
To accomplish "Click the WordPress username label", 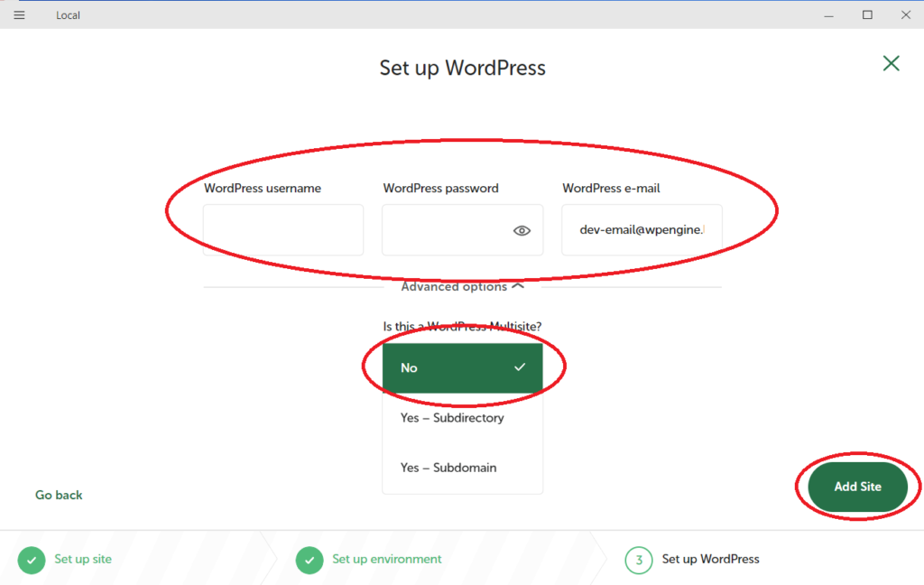I will tap(263, 188).
